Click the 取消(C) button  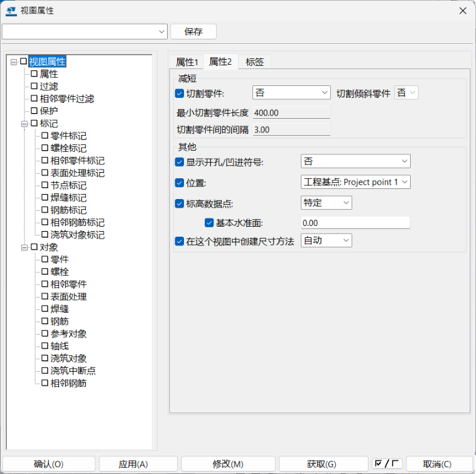440,464
